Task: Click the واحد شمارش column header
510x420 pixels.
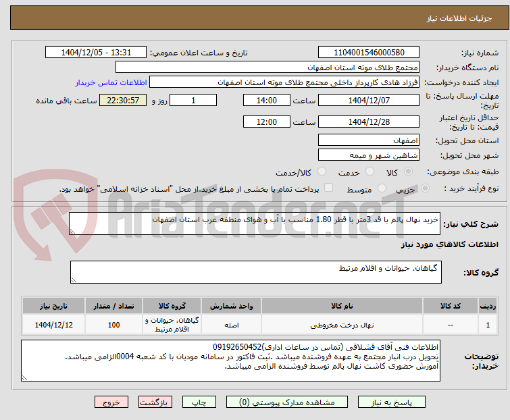Action: (x=231, y=306)
